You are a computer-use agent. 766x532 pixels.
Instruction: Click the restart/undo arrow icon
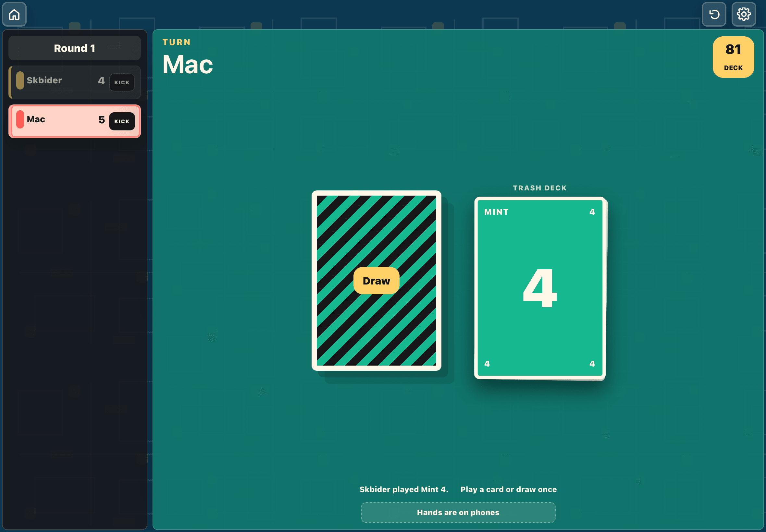[x=714, y=14]
